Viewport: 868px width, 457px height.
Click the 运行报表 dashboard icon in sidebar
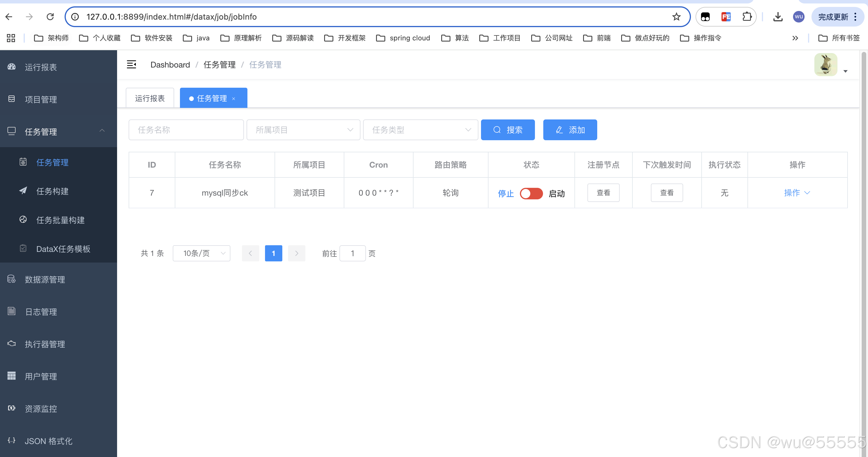[x=12, y=67]
